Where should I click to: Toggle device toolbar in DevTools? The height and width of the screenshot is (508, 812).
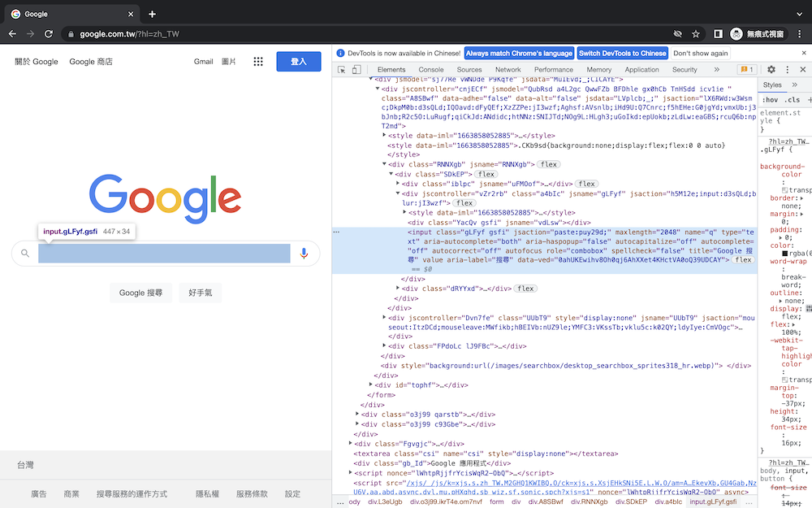[356, 69]
